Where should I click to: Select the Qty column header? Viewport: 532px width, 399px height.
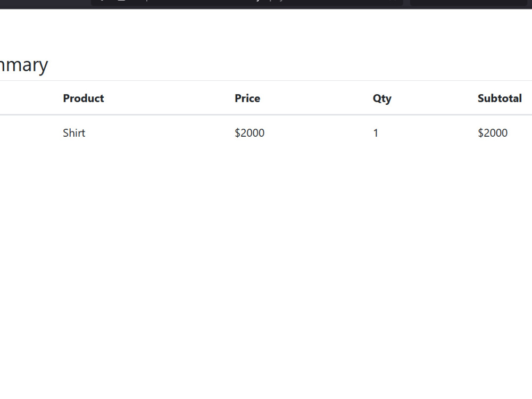coord(382,99)
